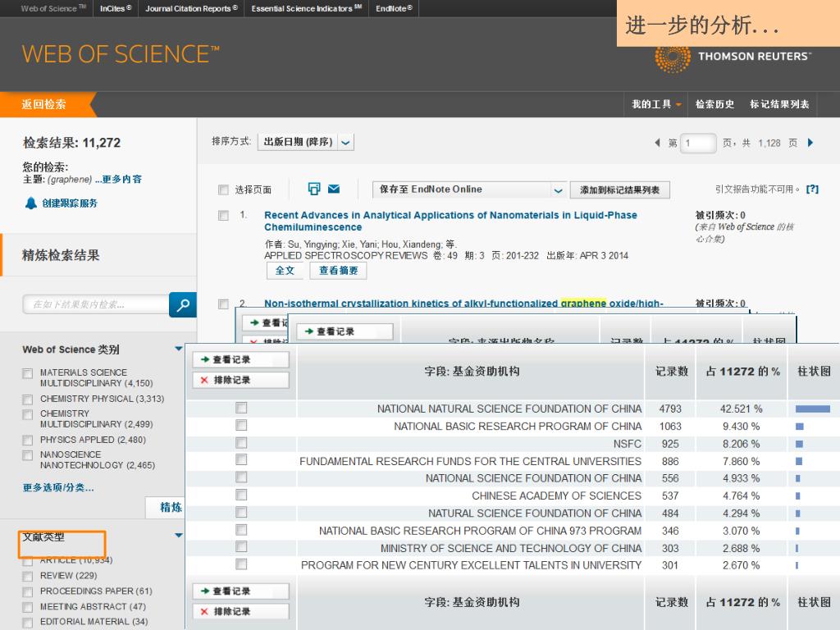Click the ...更多内容 link

[119, 180]
